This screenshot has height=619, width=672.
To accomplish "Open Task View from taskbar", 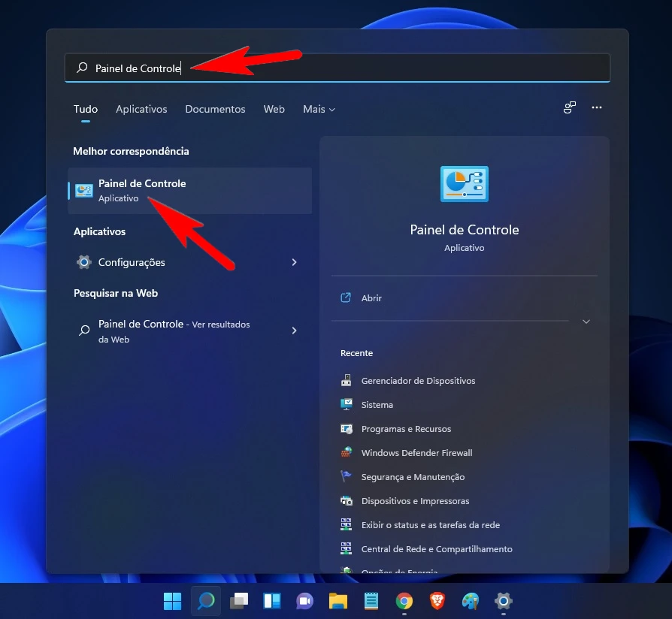I will point(239,601).
